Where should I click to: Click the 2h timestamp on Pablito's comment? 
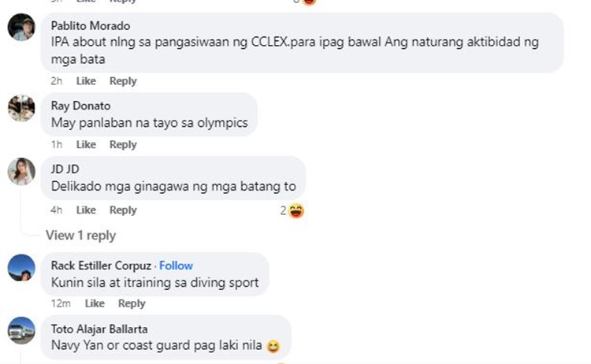(x=57, y=81)
